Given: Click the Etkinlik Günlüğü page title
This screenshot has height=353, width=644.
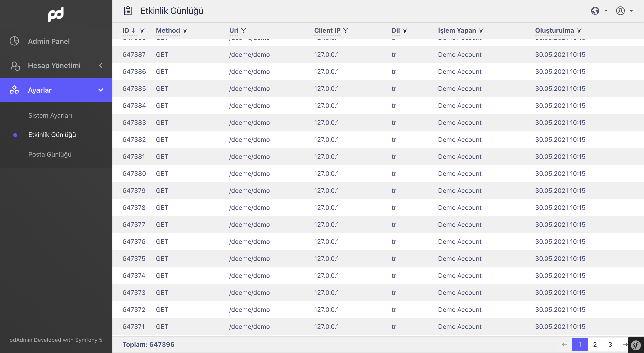Looking at the screenshot, I should click(172, 11).
